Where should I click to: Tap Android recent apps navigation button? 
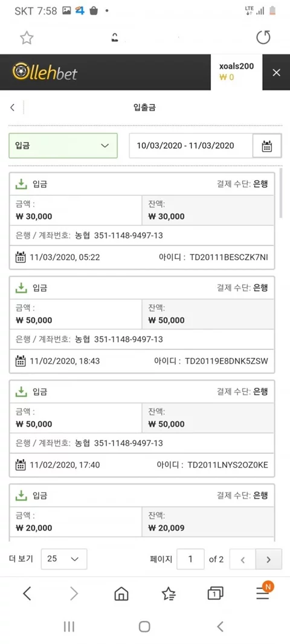tap(69, 626)
